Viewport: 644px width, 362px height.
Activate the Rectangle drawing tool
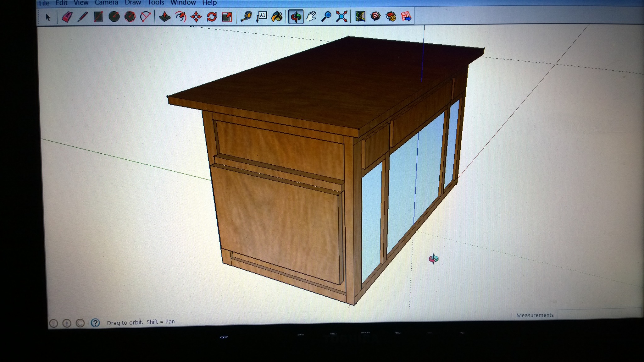pyautogui.click(x=98, y=17)
